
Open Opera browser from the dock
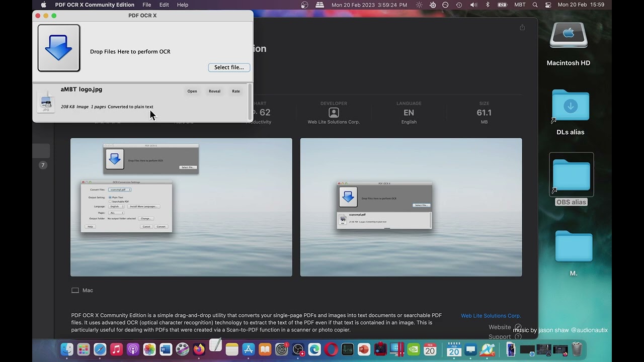click(331, 349)
